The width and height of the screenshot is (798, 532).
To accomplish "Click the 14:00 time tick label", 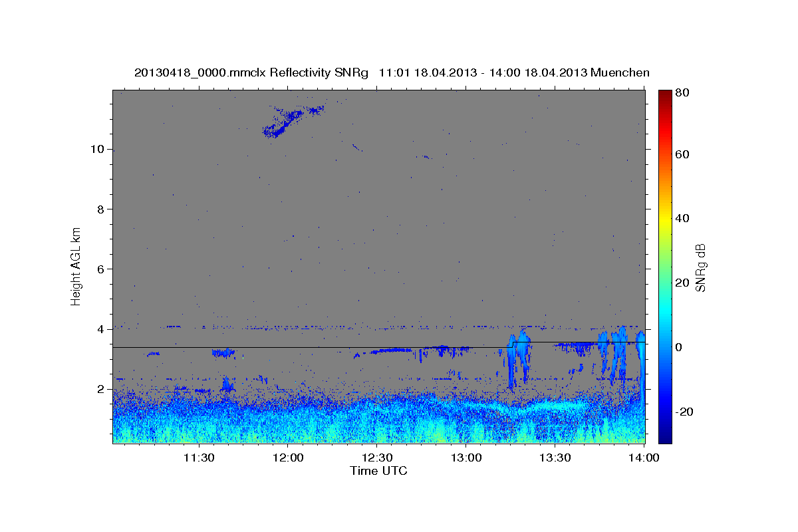I will coord(644,458).
